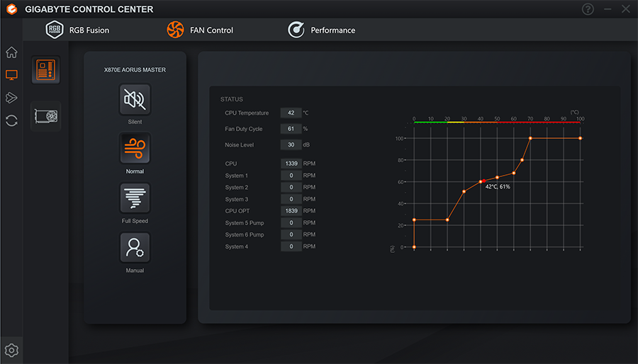Click the Gigabyte logo icon
Viewport: 638px width, 364px height.
click(x=12, y=9)
